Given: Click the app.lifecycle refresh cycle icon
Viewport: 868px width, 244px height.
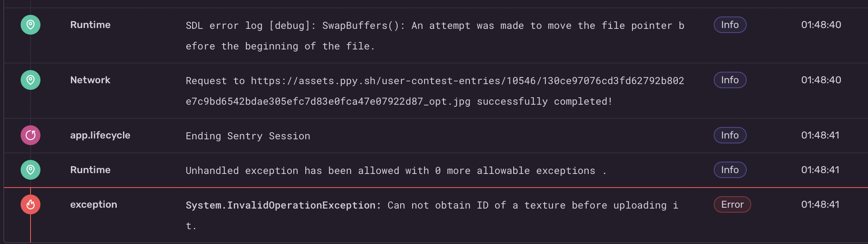Looking at the screenshot, I should click(x=30, y=135).
